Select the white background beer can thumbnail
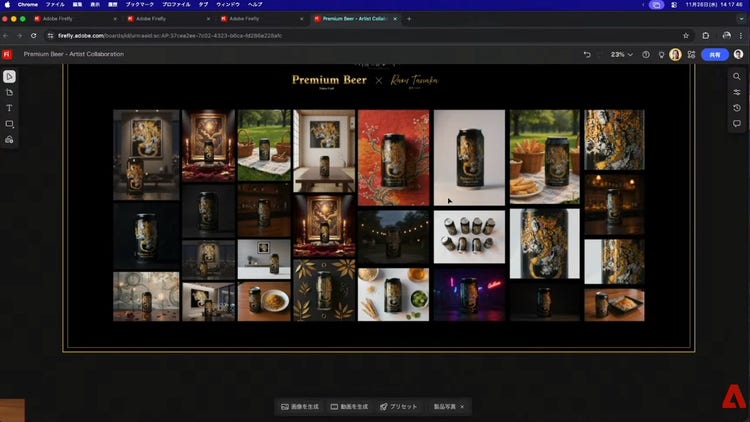 [469, 157]
